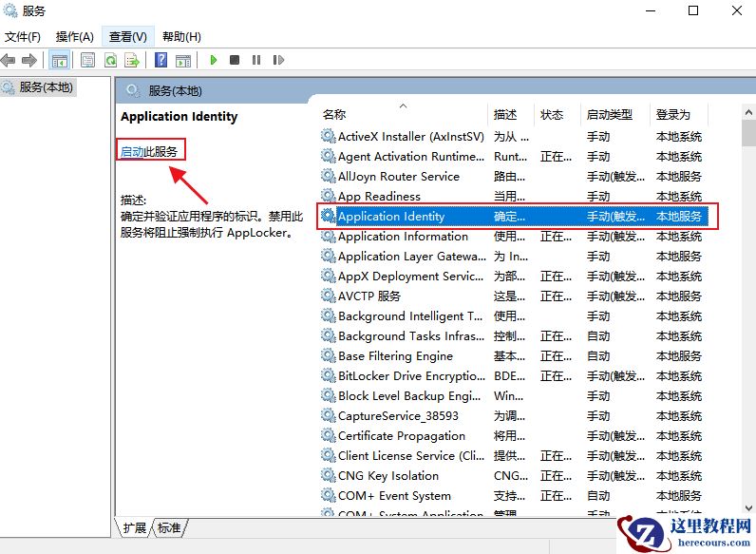Viewport: 756px width, 554px height.
Task: Click gear icon of Base Filtering Engine
Action: pyautogui.click(x=329, y=355)
